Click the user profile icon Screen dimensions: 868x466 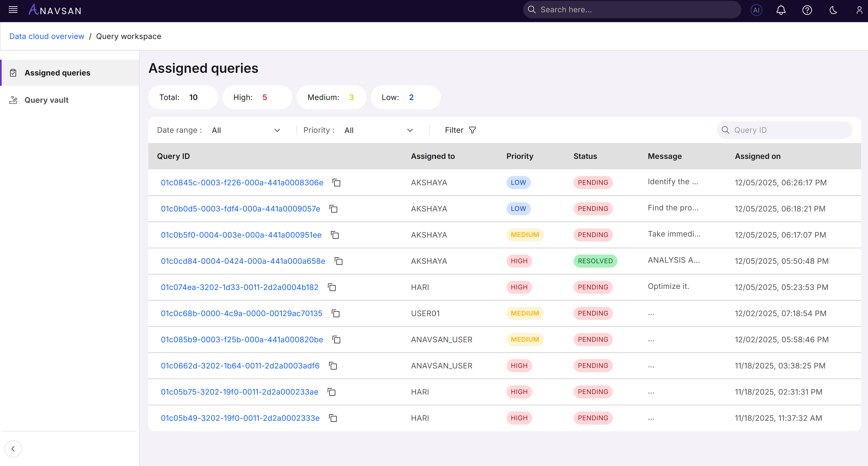[859, 10]
